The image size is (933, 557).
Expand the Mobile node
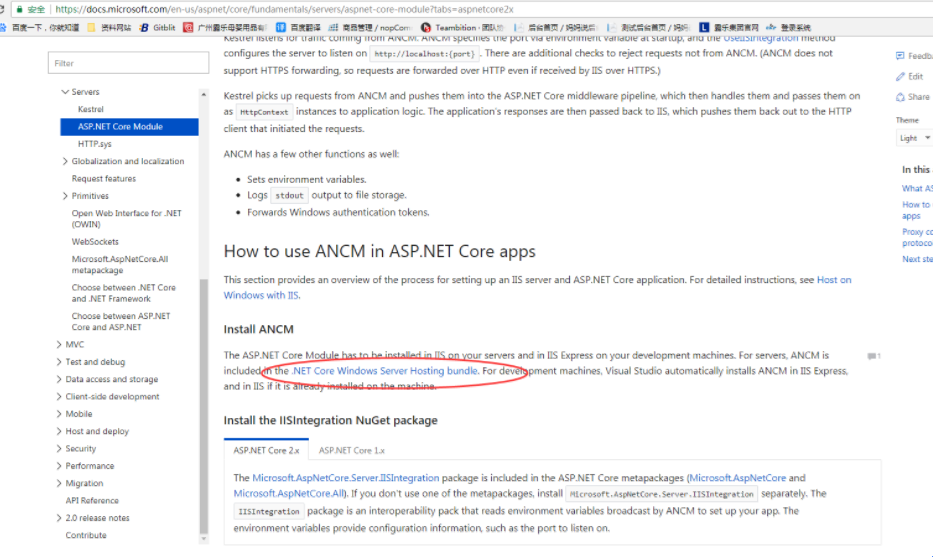[x=58, y=414]
